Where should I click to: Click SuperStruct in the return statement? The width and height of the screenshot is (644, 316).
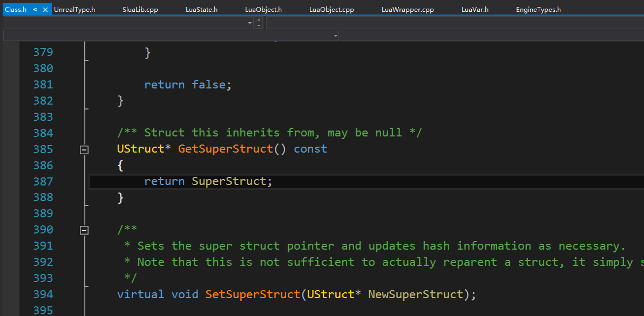[x=229, y=181]
